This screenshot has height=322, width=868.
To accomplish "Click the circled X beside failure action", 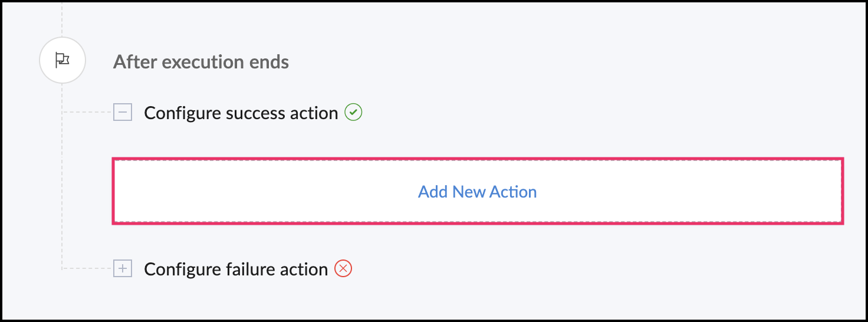I will tap(343, 269).
